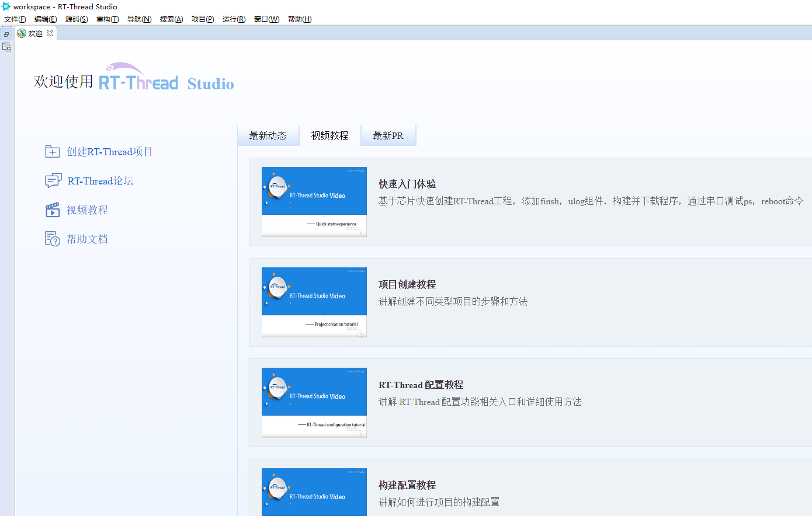Open the RT-Thread论坛 forum icon
Image resolution: width=812 pixels, height=516 pixels.
tap(52, 180)
